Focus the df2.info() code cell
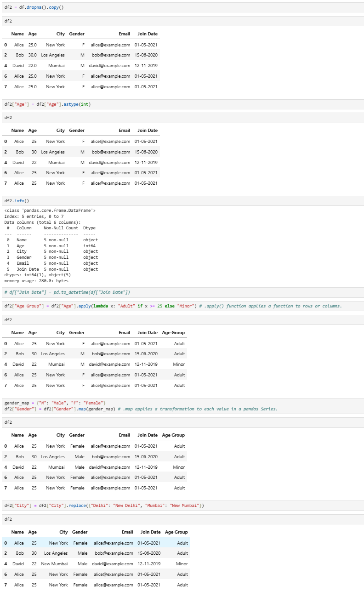 (x=17, y=201)
